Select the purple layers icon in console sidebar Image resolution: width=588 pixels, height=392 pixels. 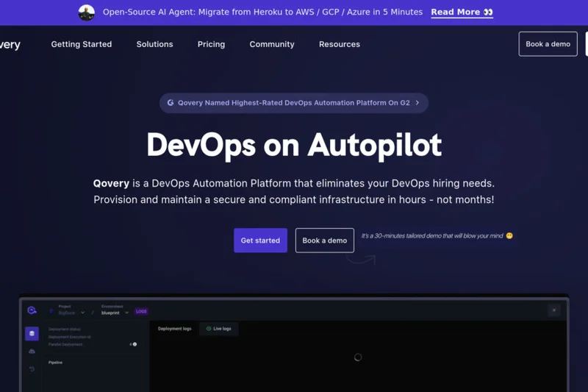pyautogui.click(x=32, y=334)
